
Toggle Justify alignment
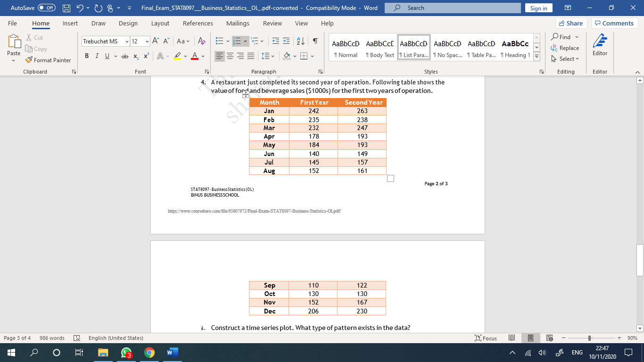(x=252, y=56)
